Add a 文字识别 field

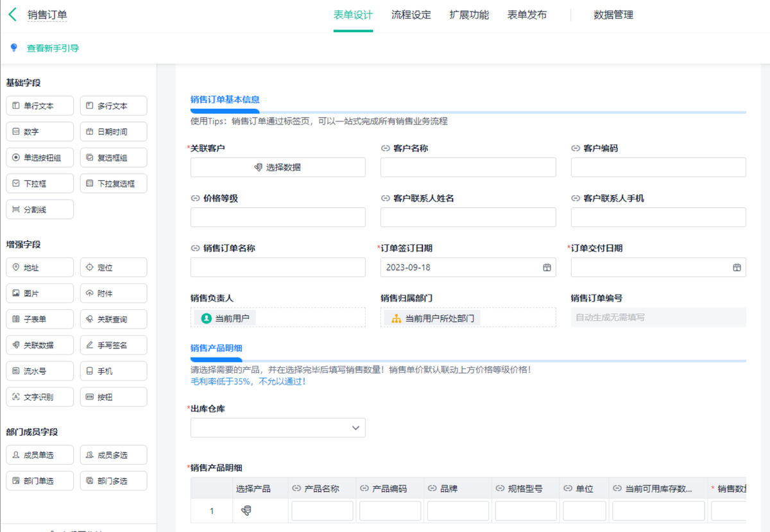(40, 397)
